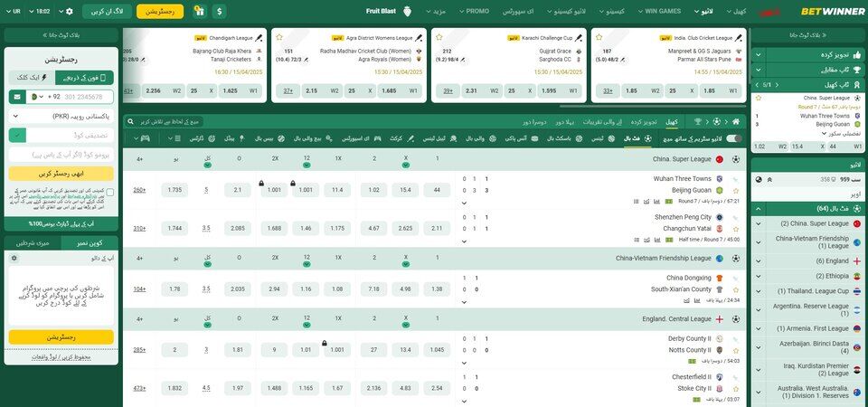Star the Notts County II match row
This screenshot has height=407, width=868.
coord(736,351)
